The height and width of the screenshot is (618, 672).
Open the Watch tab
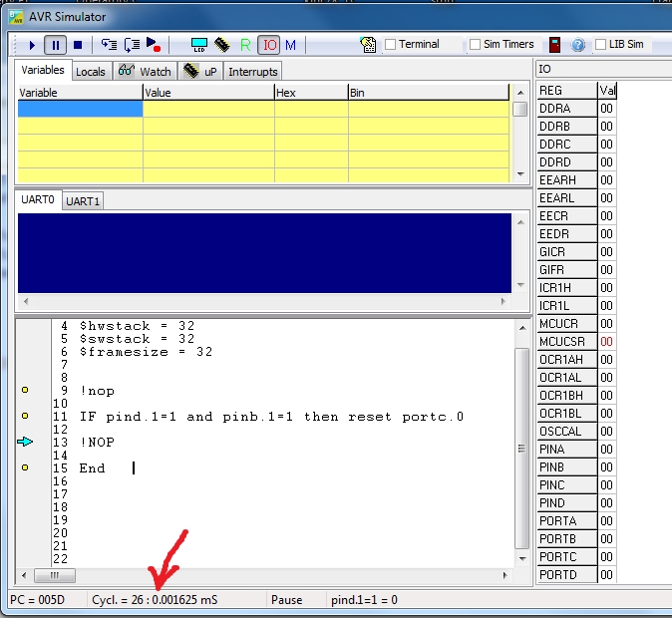pyautogui.click(x=145, y=71)
